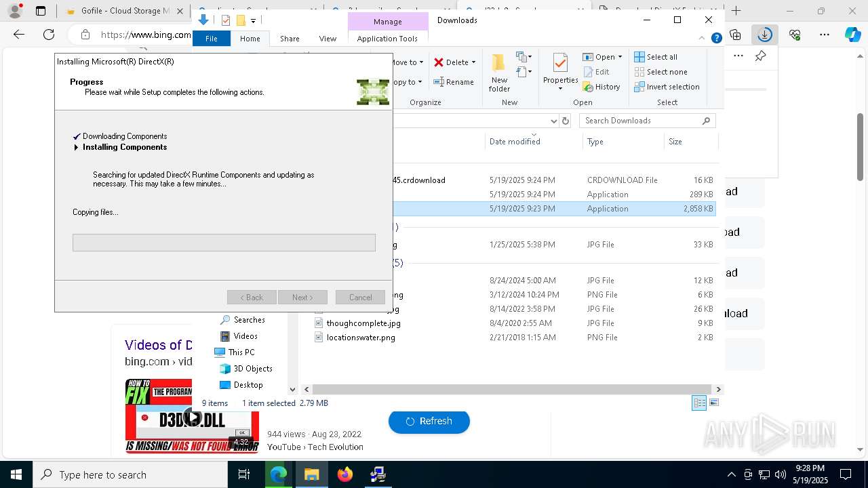Screen dimensions: 868x488
Task: Click History in the Open group
Action: pyautogui.click(x=601, y=87)
